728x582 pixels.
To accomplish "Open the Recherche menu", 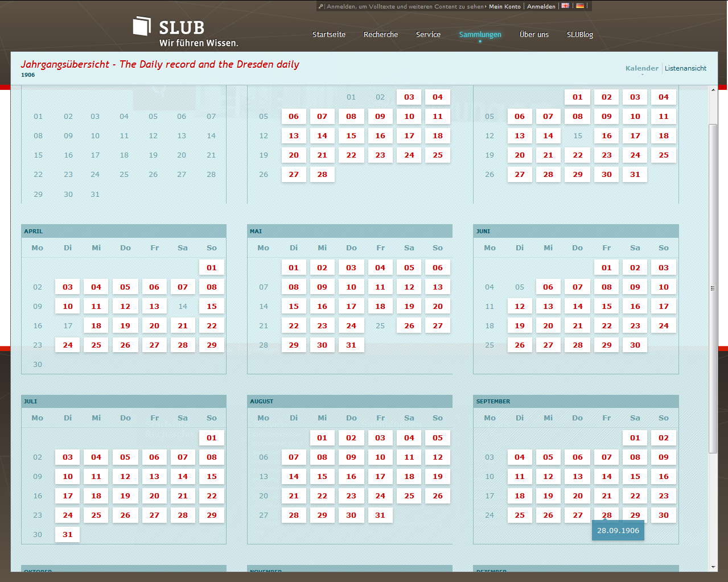I will click(x=380, y=35).
